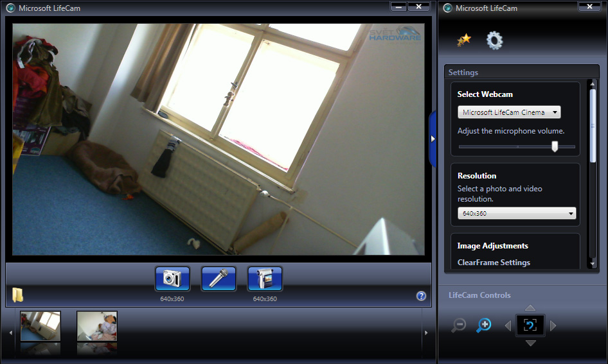608x364 pixels.
Task: Open the Effects stars icon
Action: tap(464, 40)
